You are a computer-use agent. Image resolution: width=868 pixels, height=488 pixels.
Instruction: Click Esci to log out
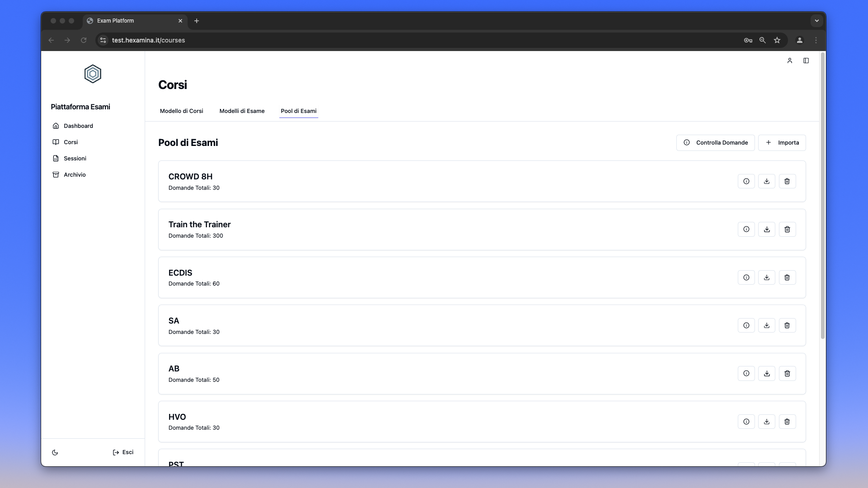123,452
